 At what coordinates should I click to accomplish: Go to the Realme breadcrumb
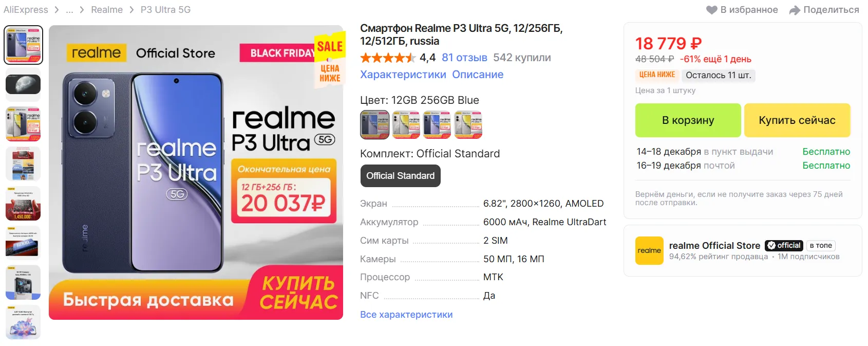[x=107, y=10]
